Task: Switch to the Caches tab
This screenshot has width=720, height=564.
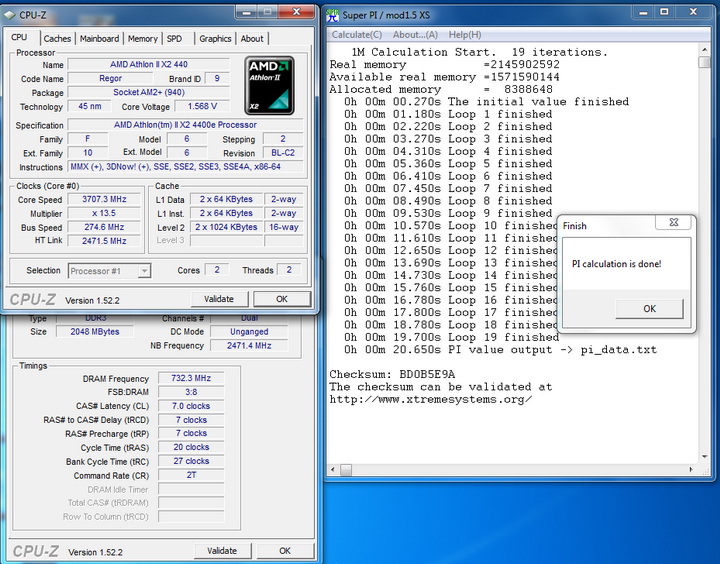Action: click(57, 39)
